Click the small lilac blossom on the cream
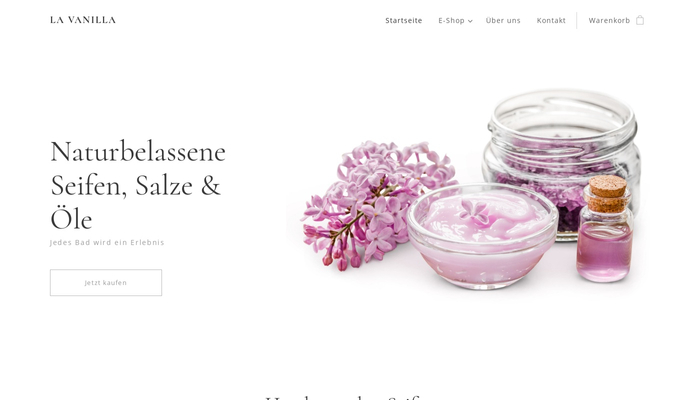Viewport: 700px width, 400px height. (475, 212)
